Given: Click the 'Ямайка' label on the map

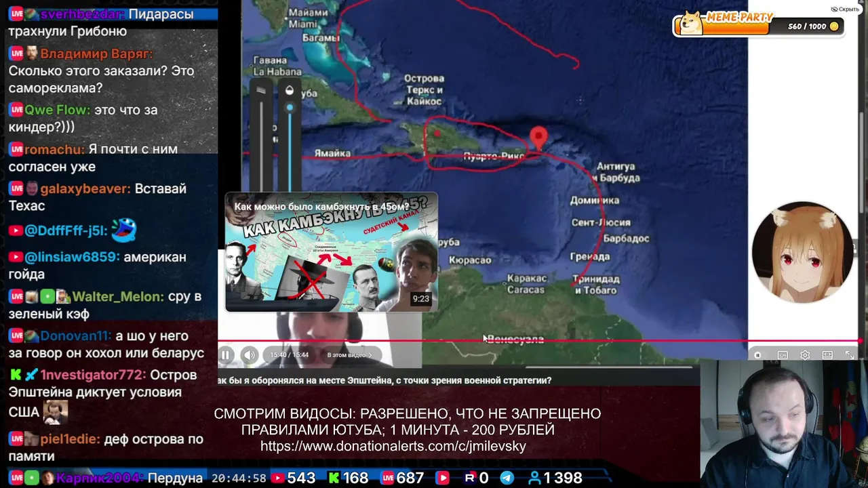Looking at the screenshot, I should (x=332, y=154).
